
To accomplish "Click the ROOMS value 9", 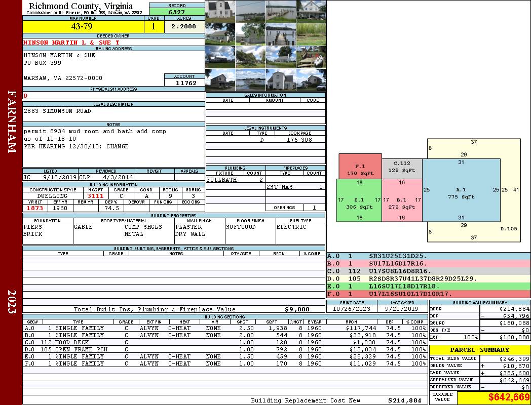I will coord(170,196).
